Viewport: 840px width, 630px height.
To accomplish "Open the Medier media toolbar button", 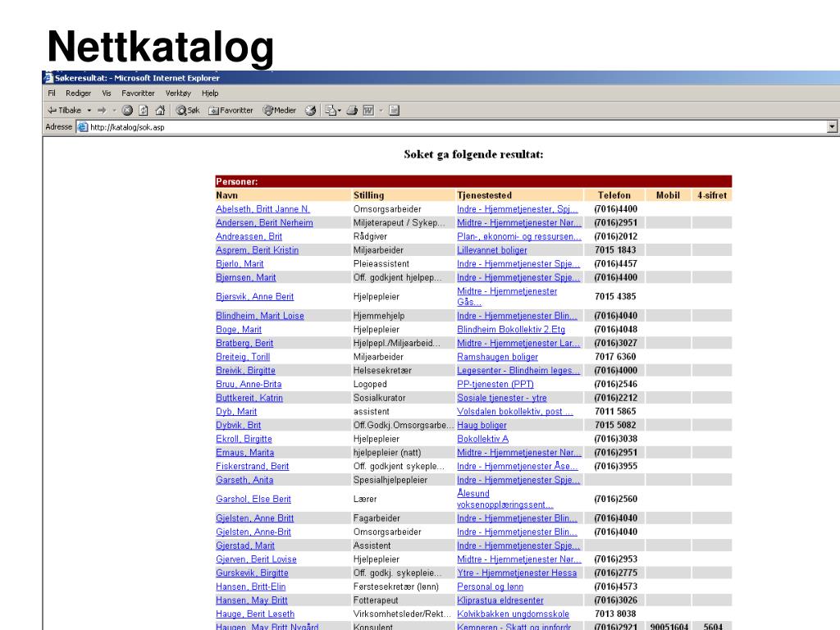I will (279, 111).
